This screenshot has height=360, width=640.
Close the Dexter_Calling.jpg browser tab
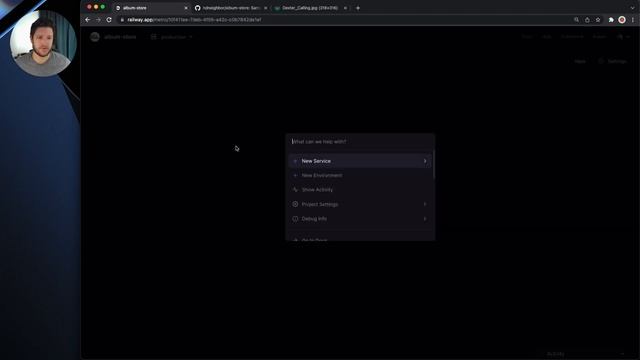(x=345, y=8)
